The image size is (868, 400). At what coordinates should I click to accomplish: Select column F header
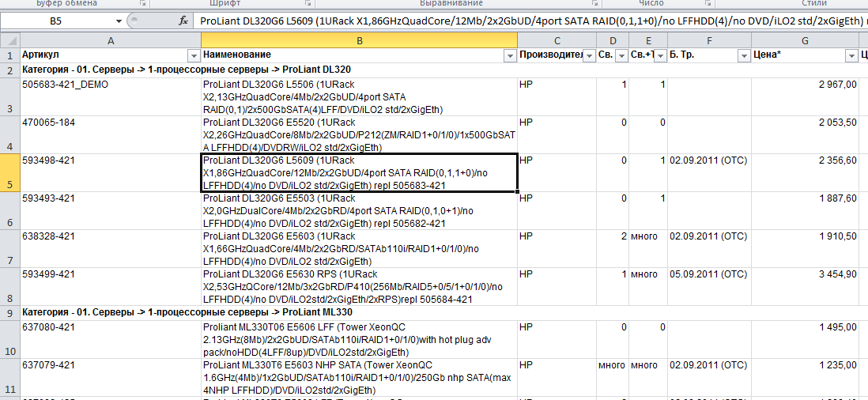709,40
